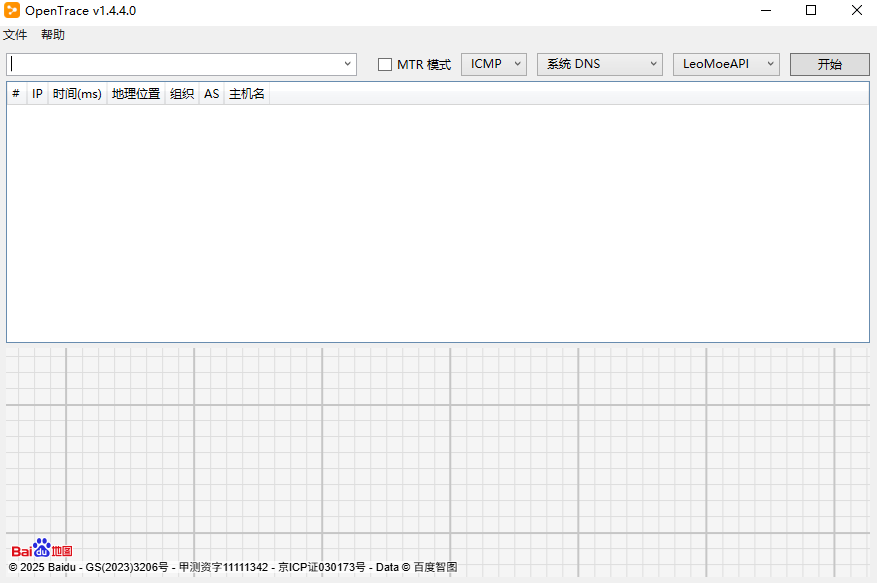The image size is (877, 583).
Task: Expand the 系统 DNS resolver dropdown
Action: click(x=600, y=64)
